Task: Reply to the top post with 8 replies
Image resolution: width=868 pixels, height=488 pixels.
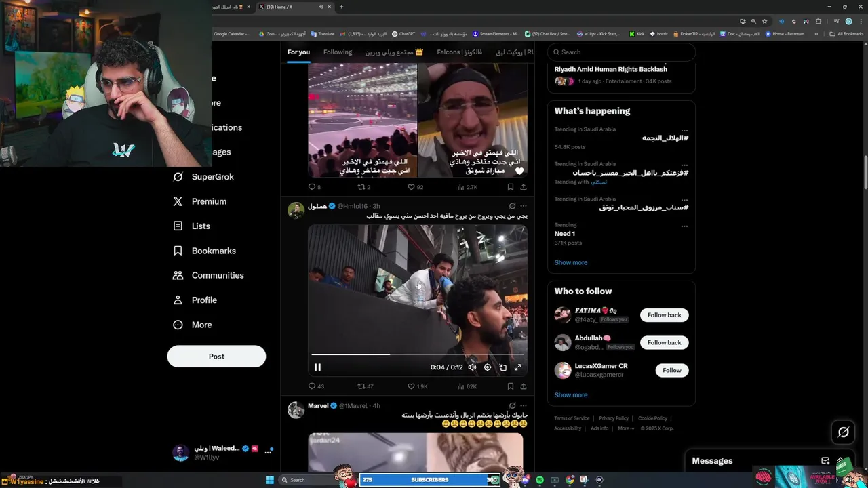Action: click(315, 187)
